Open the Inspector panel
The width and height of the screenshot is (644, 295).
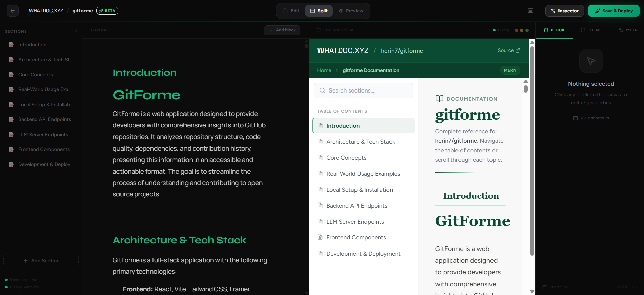[x=565, y=11]
